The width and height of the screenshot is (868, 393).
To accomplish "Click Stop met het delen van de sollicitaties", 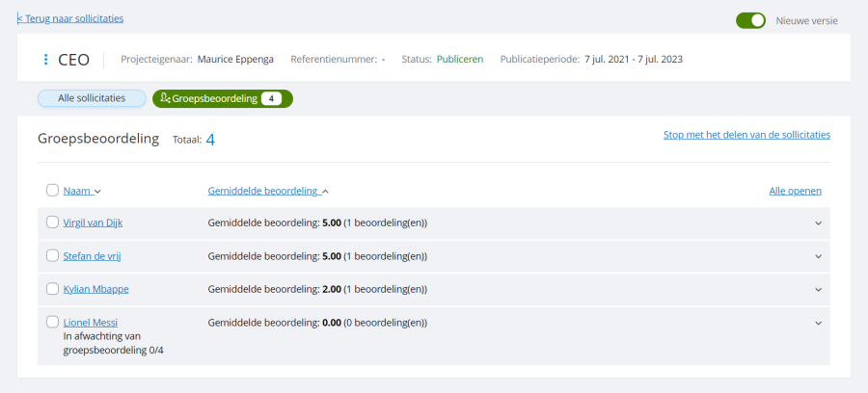I will (746, 135).
